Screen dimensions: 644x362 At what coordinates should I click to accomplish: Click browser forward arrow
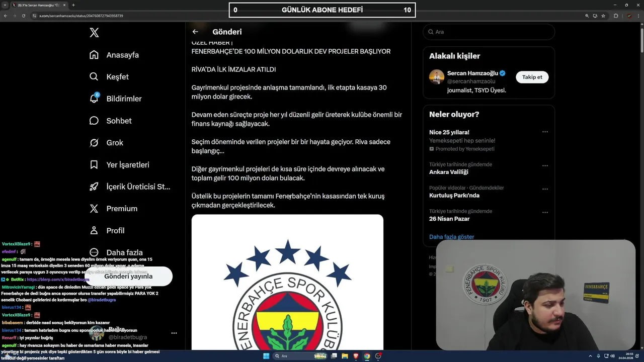tap(14, 16)
